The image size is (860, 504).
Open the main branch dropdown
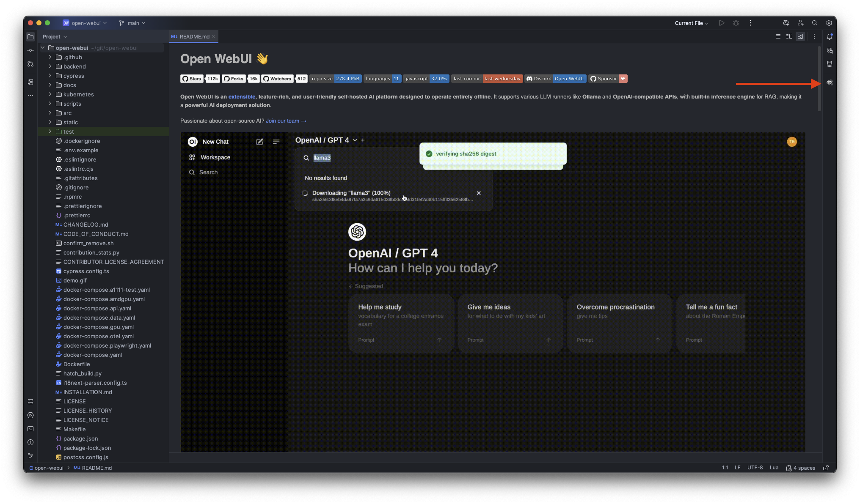click(132, 23)
